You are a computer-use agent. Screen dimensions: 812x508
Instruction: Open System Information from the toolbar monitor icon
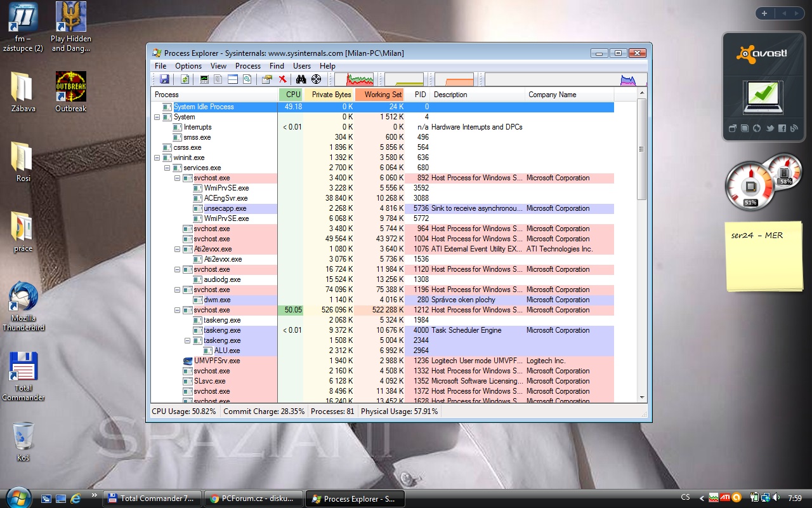[204, 79]
